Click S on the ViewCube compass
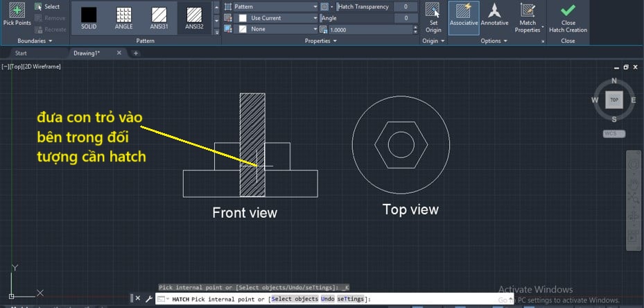644x308 pixels. point(614,120)
